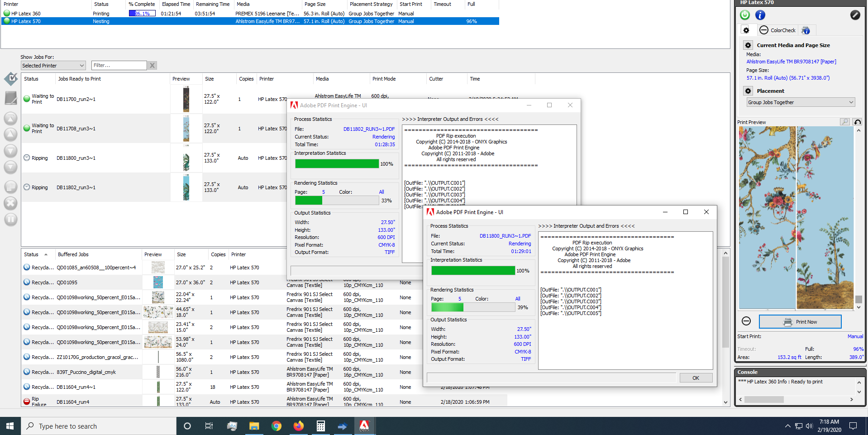Select the HP Latex 570 printer row
Viewport: 868px width, 435px height.
(250, 21)
